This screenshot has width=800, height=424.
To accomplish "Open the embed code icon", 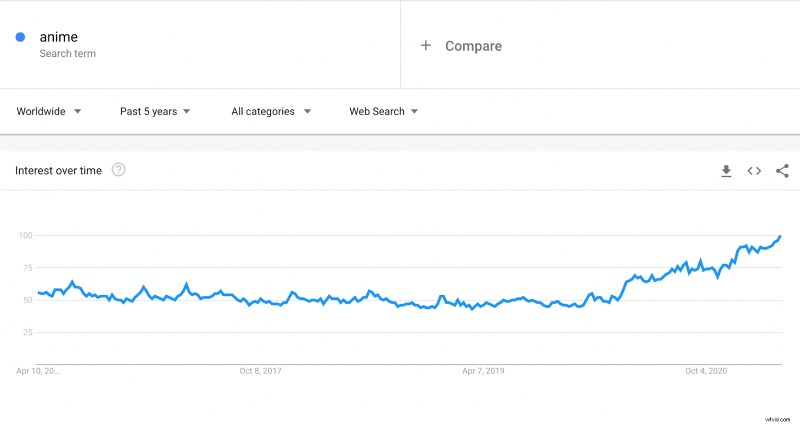I will 754,171.
